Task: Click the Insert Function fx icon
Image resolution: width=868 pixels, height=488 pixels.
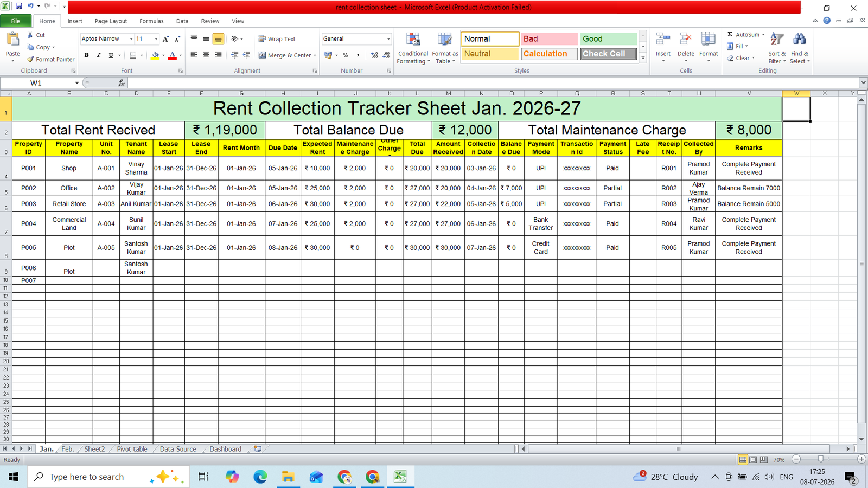Action: 122,83
